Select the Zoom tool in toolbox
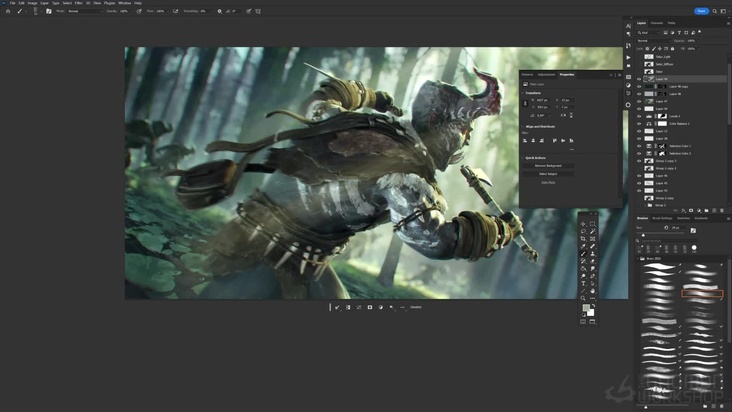Viewport: 732px width, 412px height. tap(583, 299)
